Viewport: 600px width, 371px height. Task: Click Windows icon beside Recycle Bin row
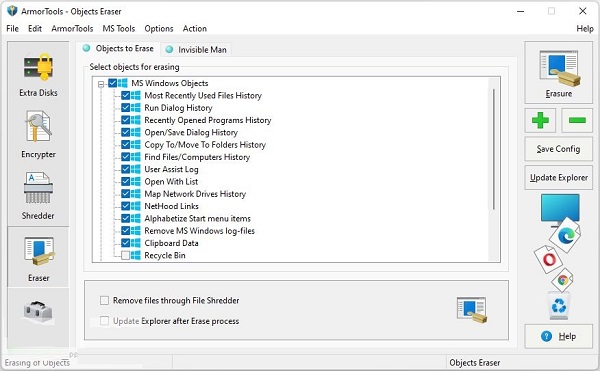coord(135,255)
